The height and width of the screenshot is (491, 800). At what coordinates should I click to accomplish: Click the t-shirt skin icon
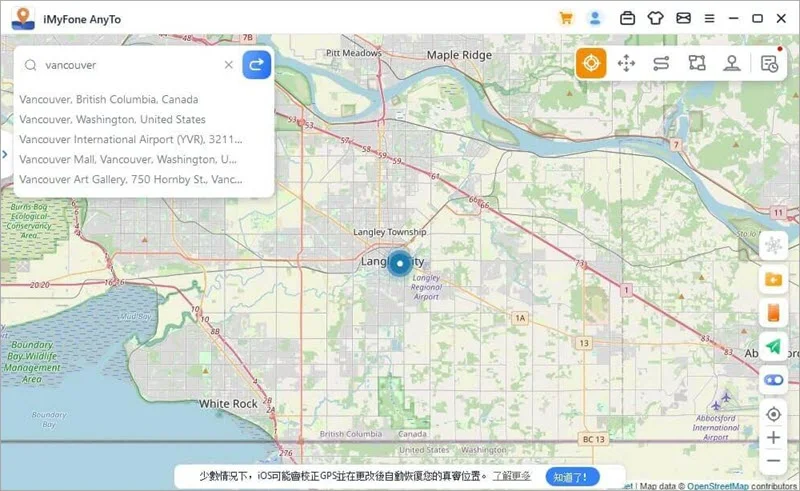point(655,19)
